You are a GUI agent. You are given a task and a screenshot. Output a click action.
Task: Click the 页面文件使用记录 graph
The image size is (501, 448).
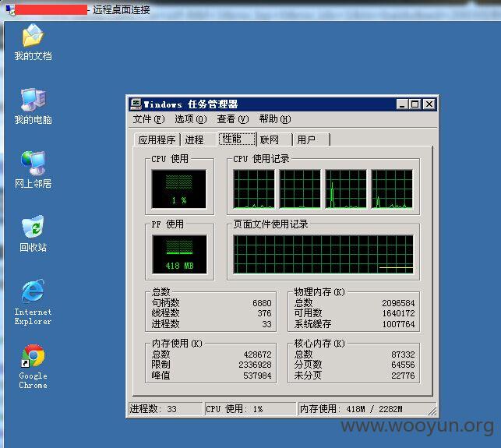323,254
